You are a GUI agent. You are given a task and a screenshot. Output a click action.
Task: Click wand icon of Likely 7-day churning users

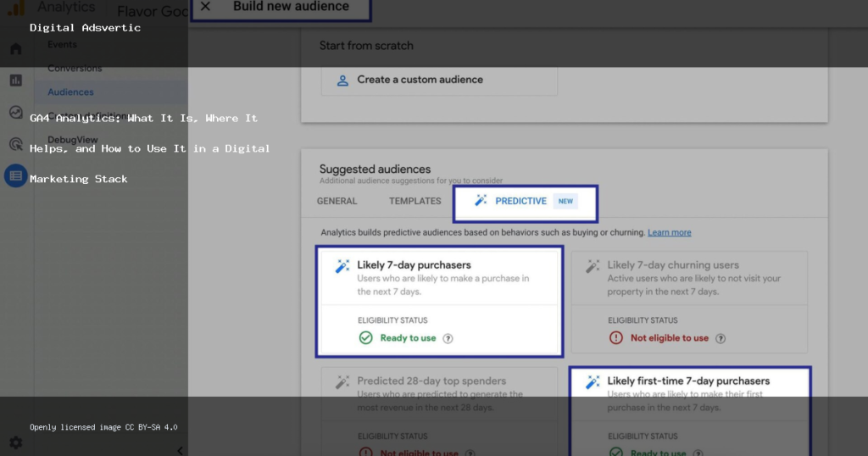[593, 266]
